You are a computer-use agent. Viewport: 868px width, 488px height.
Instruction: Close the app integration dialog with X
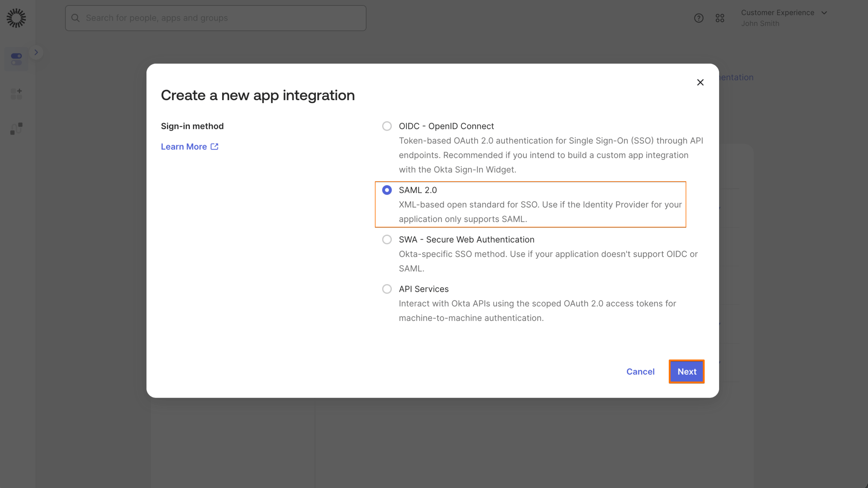click(x=700, y=82)
